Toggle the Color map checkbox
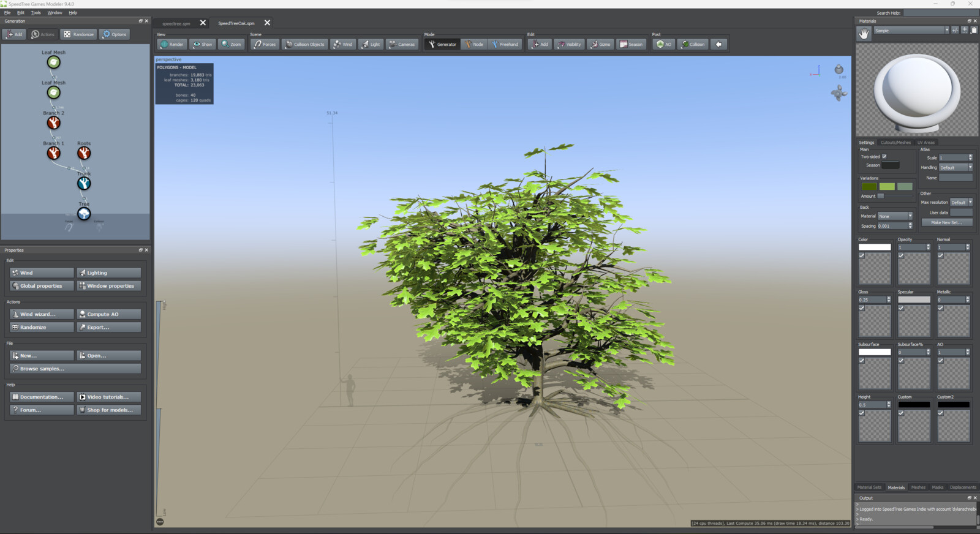The image size is (980, 534). (862, 255)
